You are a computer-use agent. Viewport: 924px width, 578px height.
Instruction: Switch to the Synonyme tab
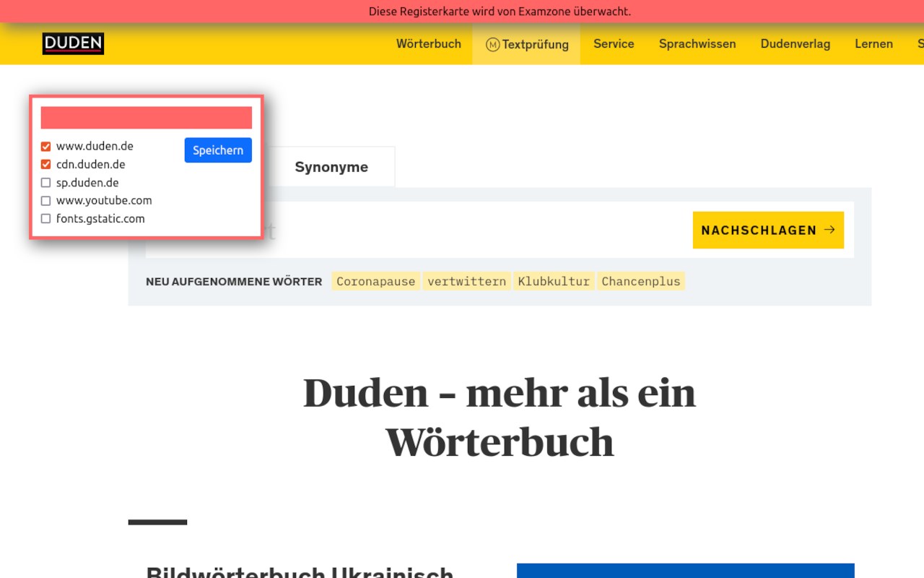click(x=331, y=167)
